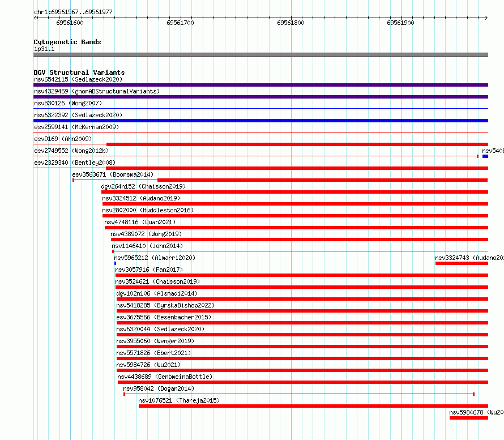
Task: Click the thin red span line for nsv958042
Action: click(x=299, y=394)
